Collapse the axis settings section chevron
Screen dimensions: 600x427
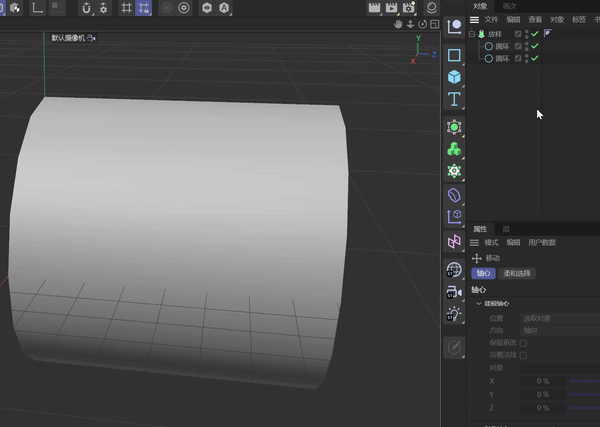479,303
